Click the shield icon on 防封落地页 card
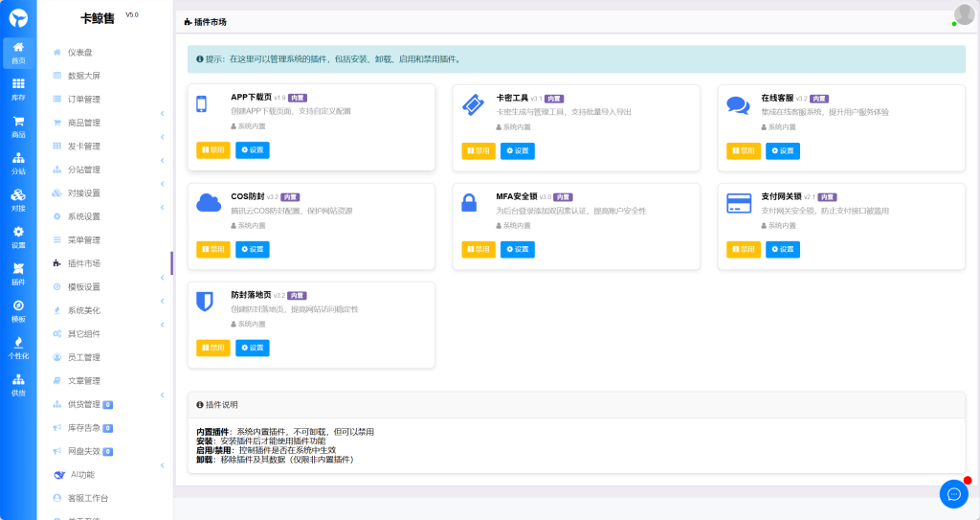Screen dimensions: 980x520 pos(205,302)
